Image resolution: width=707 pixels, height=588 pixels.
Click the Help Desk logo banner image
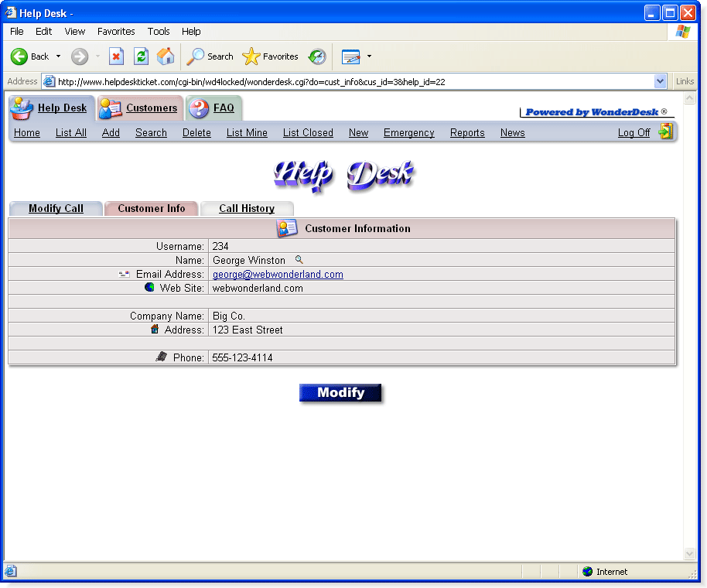pos(343,175)
